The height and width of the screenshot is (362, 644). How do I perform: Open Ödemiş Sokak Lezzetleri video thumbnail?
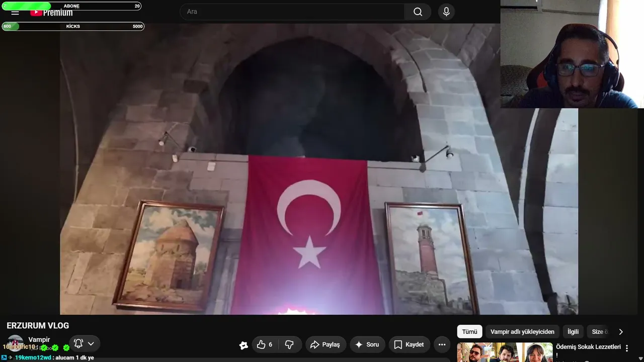tap(505, 352)
